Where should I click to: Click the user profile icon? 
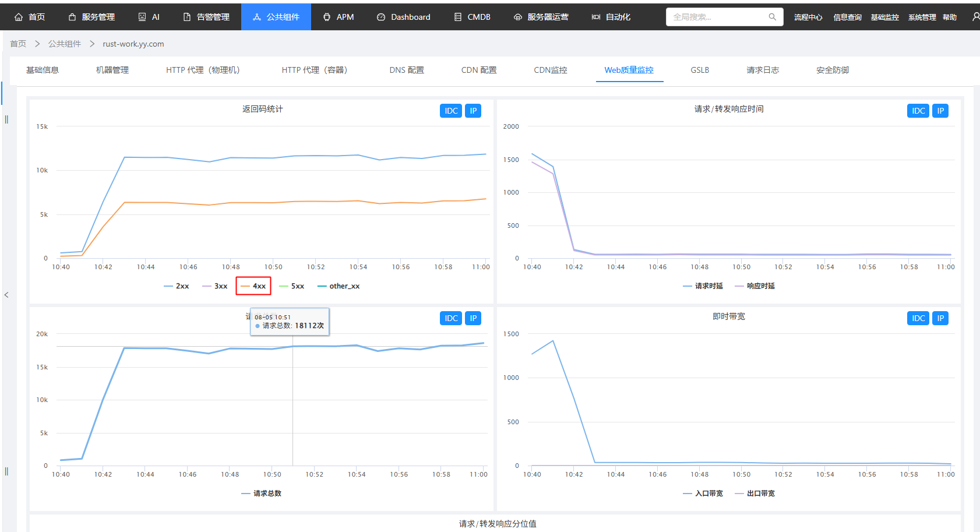click(x=976, y=17)
